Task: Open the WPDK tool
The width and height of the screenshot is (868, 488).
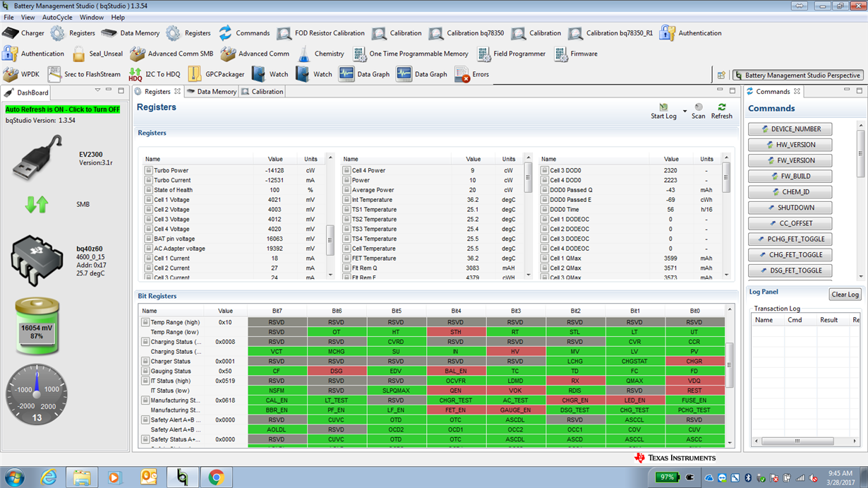Action: [x=21, y=74]
